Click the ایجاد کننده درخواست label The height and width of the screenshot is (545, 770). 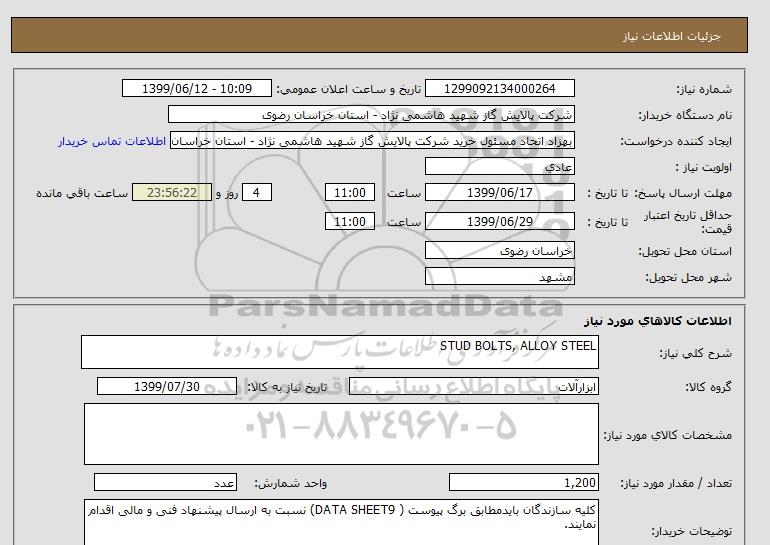pyautogui.click(x=676, y=141)
